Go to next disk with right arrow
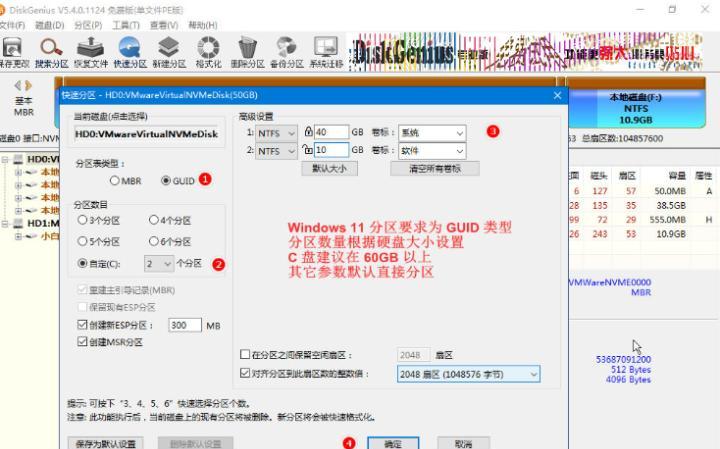The image size is (720, 449). point(28,85)
